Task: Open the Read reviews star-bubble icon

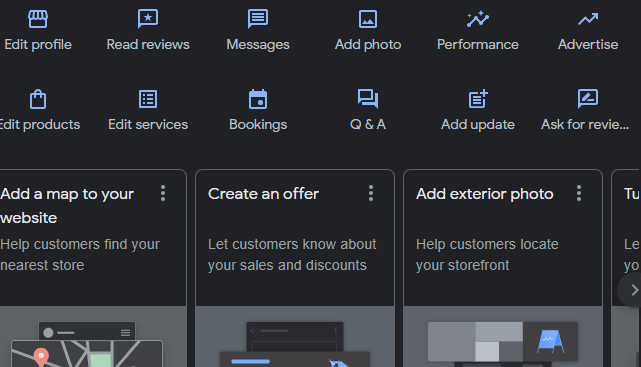Action: (148, 19)
